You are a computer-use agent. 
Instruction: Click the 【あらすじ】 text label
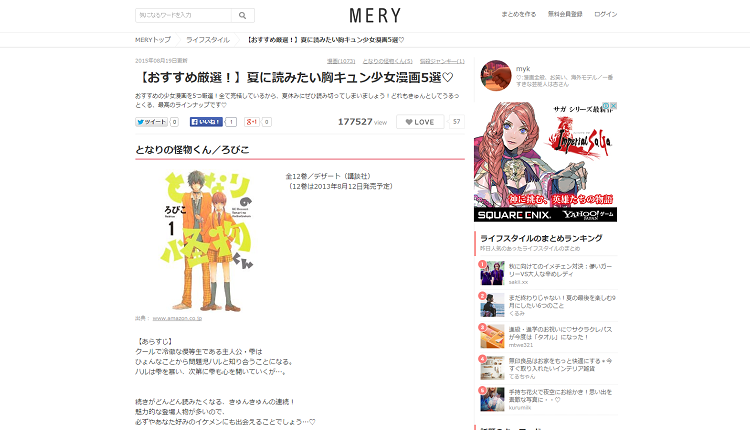point(154,342)
